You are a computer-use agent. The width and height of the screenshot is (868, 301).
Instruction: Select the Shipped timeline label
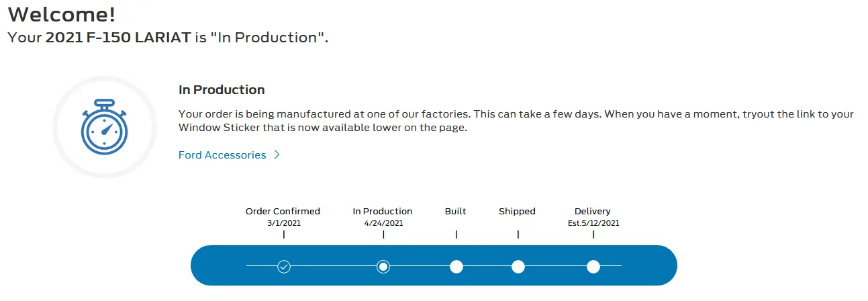tap(517, 211)
